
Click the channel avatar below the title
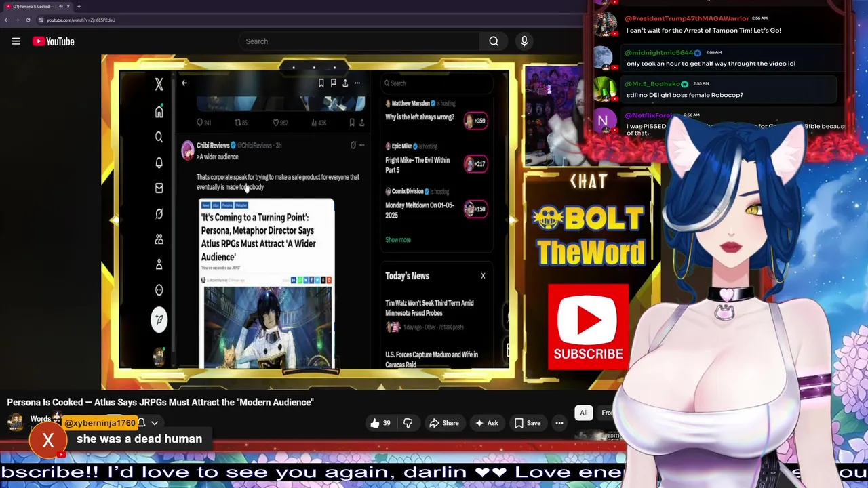point(14,422)
